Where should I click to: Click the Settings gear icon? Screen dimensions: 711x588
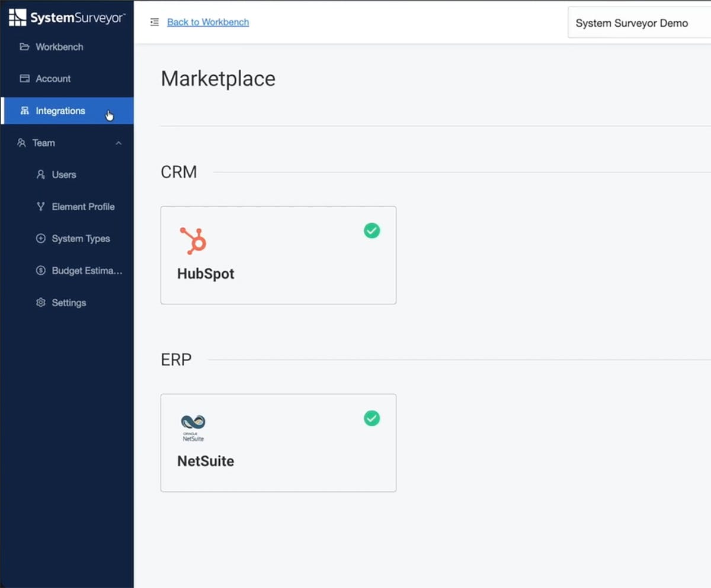coord(40,303)
